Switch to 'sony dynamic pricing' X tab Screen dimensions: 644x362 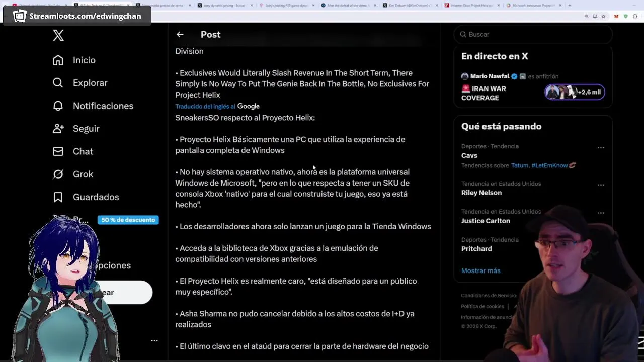pos(224,5)
